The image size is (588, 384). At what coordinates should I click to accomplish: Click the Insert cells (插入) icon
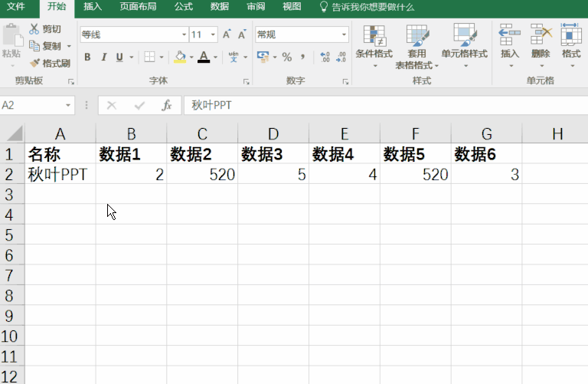[510, 34]
